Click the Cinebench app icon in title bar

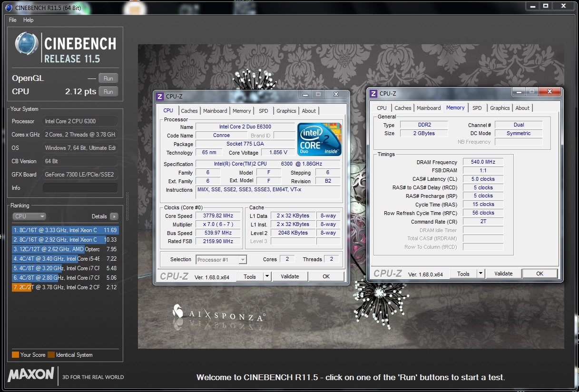pos(8,7)
